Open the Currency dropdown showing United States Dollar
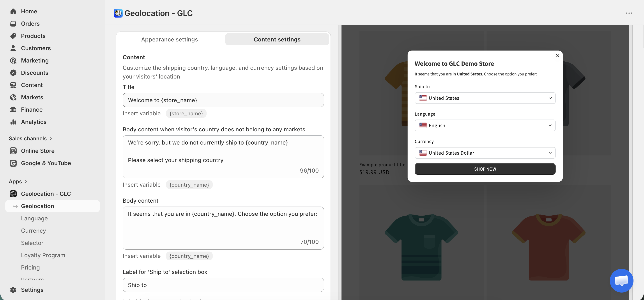 [485, 153]
